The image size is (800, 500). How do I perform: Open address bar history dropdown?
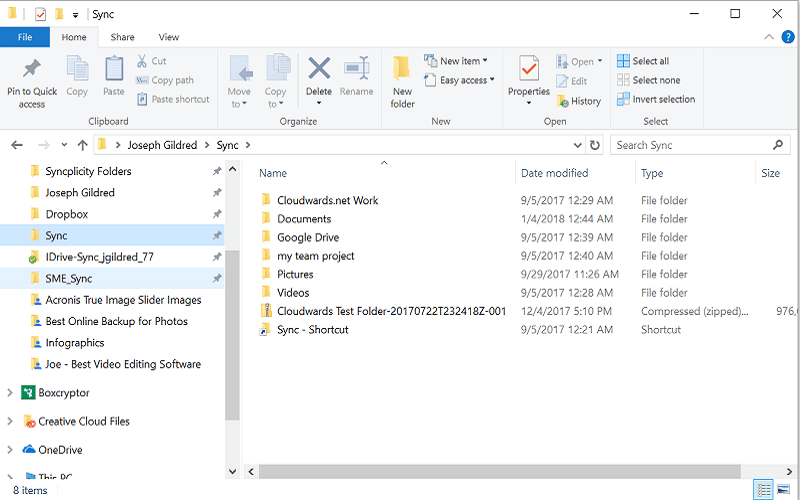(x=578, y=145)
